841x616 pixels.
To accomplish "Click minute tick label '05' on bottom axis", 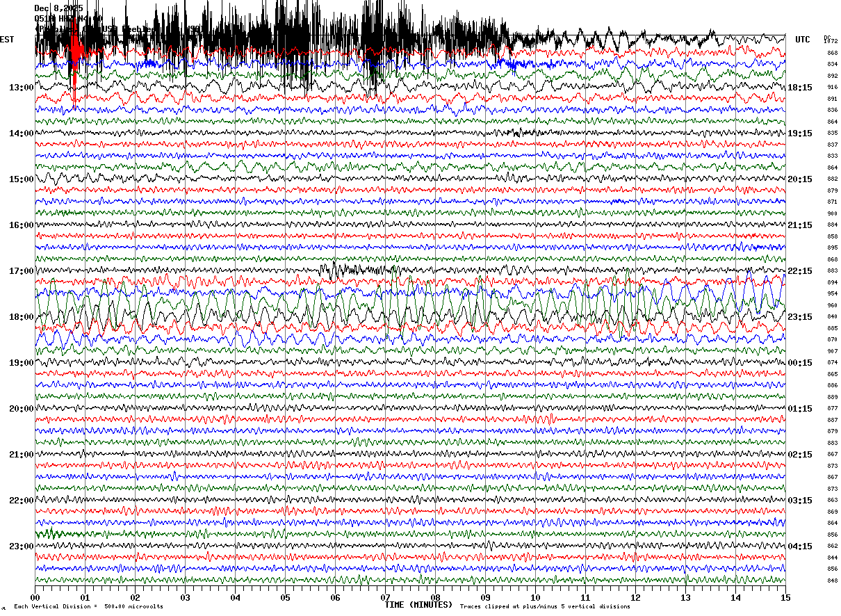I will (285, 597).
